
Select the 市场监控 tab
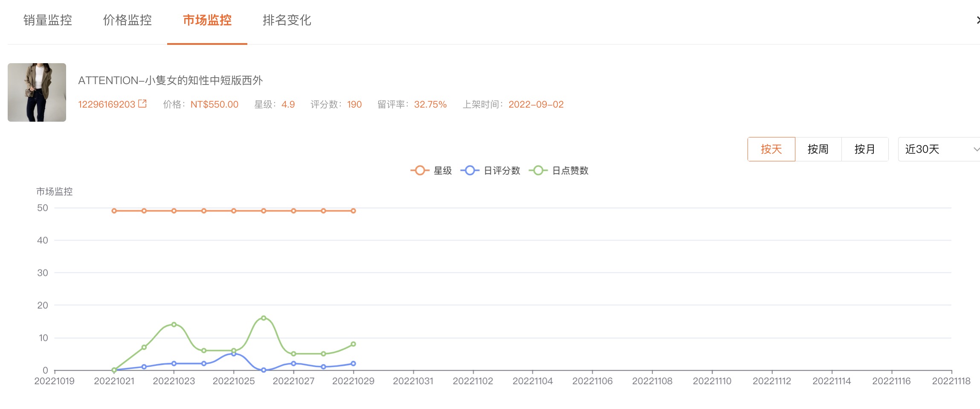click(x=207, y=20)
